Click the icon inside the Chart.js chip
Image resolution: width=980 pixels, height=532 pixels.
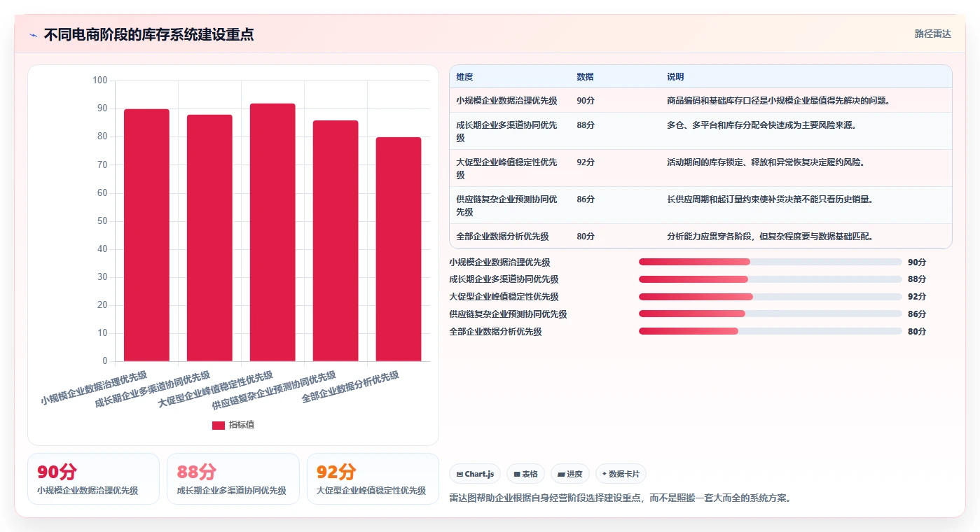tap(460, 474)
